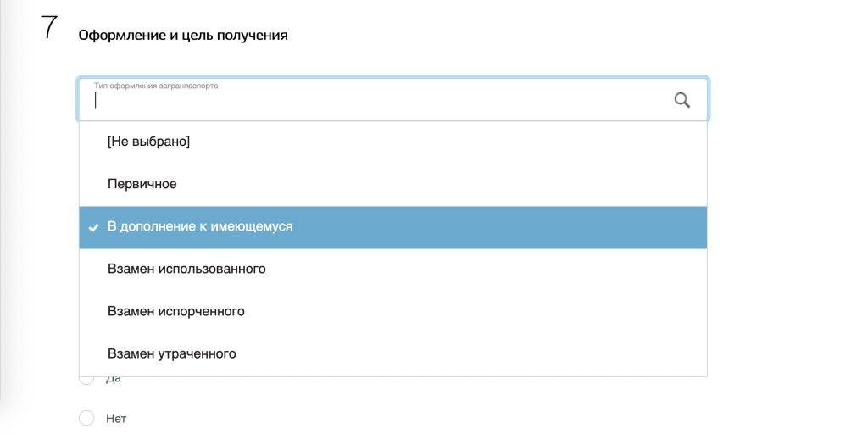The height and width of the screenshot is (434, 868).
Task: Click the highlighted blue row's right side
Action: click(554, 227)
